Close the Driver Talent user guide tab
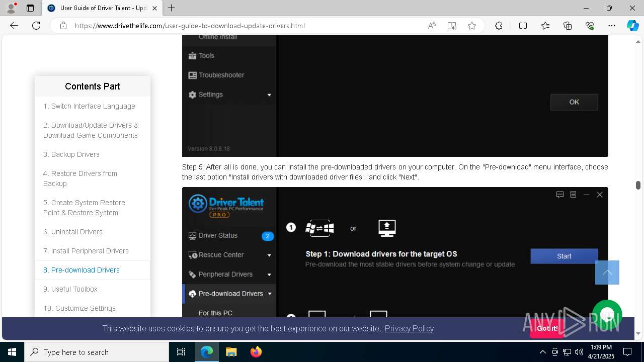644x362 pixels. [x=155, y=8]
